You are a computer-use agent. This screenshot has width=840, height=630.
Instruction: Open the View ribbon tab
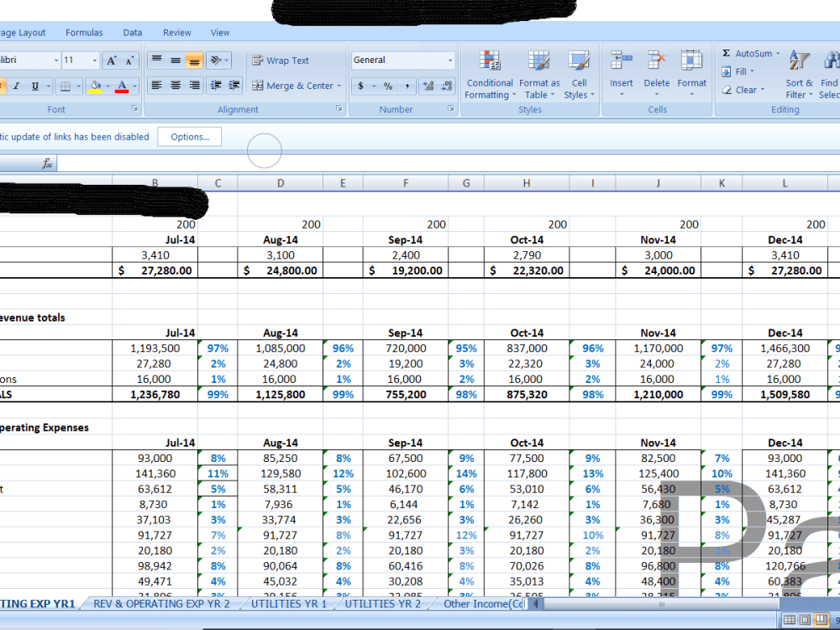pos(219,33)
